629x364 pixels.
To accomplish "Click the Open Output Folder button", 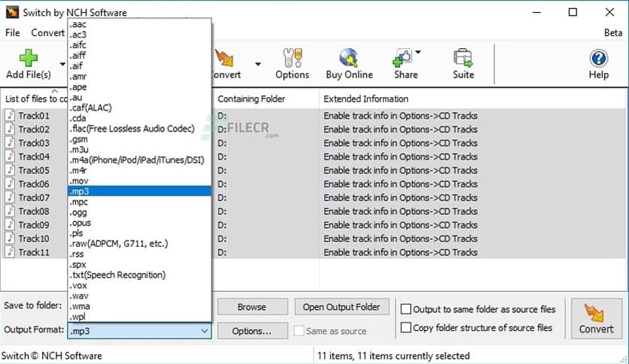I will point(342,307).
